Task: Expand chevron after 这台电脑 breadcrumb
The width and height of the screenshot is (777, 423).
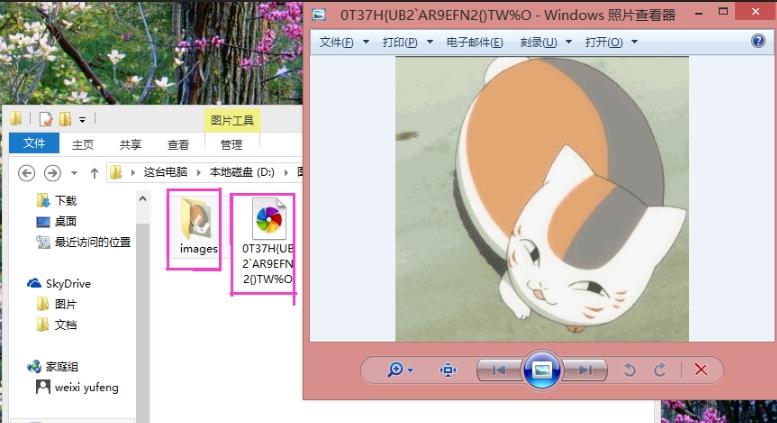Action: (198, 172)
